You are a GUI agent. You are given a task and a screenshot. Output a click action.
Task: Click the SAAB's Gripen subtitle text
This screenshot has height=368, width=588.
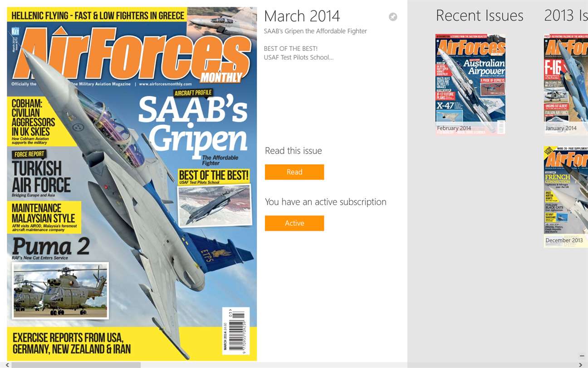click(315, 31)
